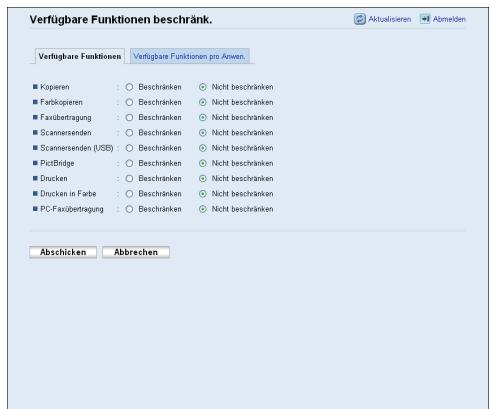Select Nicht beschränken for Drucken
490x409 pixels.
tap(203, 179)
